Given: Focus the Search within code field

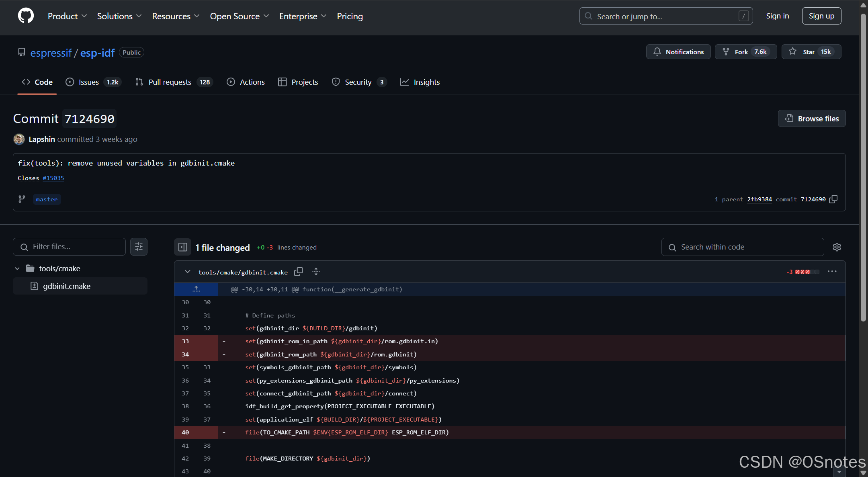Looking at the screenshot, I should (743, 247).
